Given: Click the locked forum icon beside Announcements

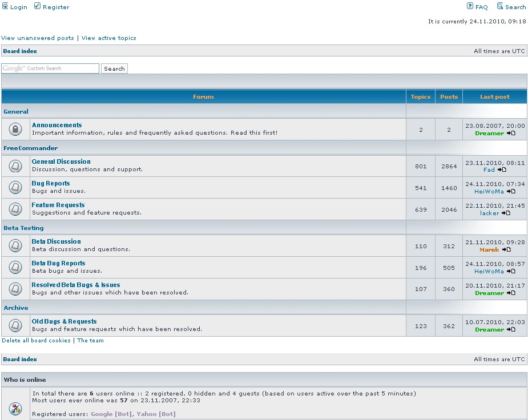Looking at the screenshot, I should [15, 129].
